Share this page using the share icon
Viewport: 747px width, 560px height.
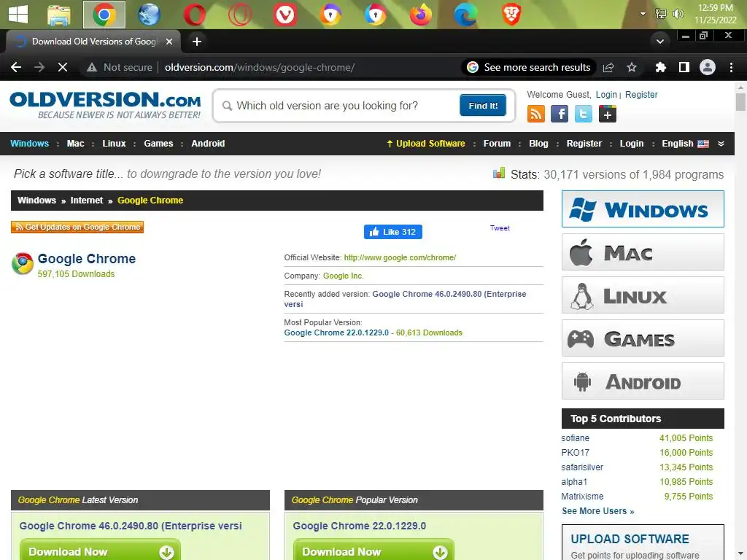pyautogui.click(x=608, y=67)
